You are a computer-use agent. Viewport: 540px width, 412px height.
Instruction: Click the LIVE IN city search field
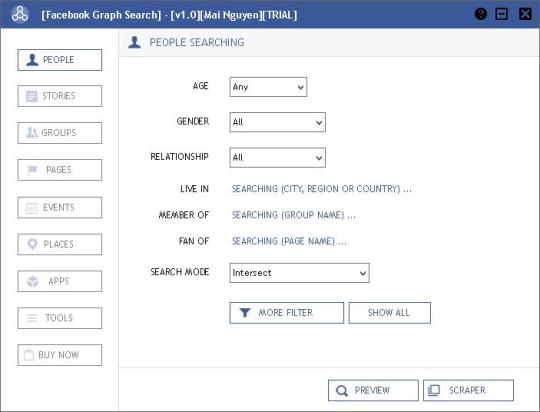[x=322, y=189]
